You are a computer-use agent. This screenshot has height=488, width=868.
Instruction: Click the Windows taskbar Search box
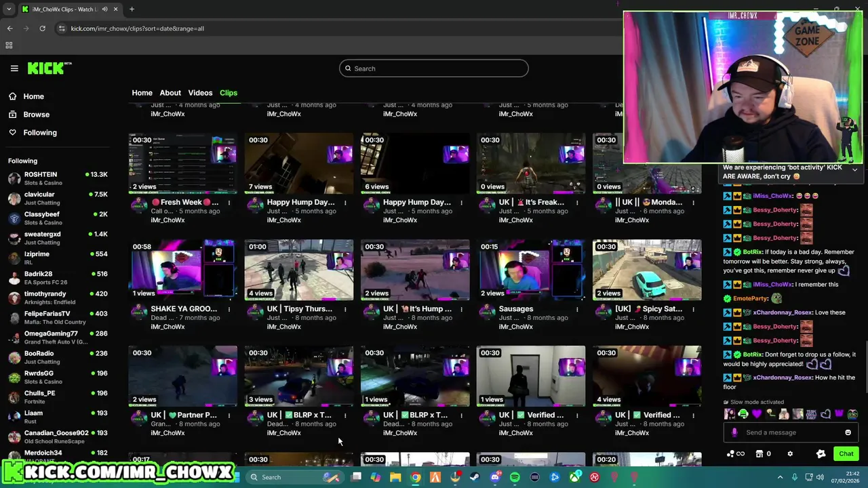tap(296, 477)
